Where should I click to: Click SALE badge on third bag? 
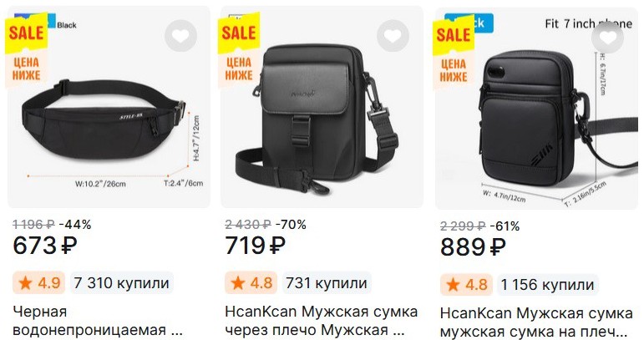click(454, 34)
